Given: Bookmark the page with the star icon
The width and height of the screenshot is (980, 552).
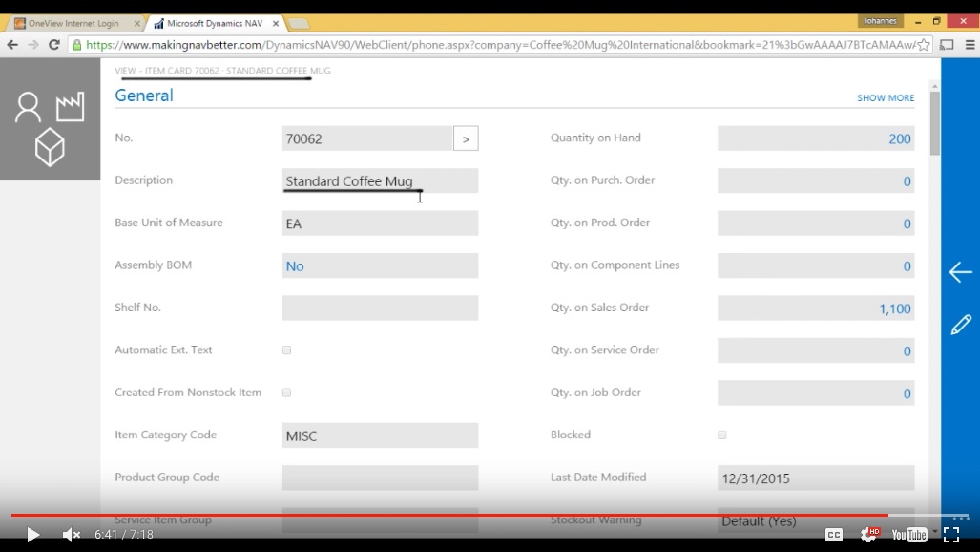Looking at the screenshot, I should (924, 45).
